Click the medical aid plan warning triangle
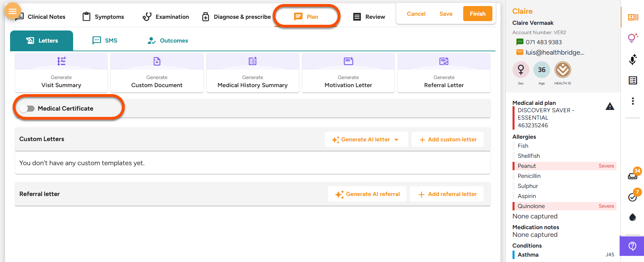The width and height of the screenshot is (644, 262). tap(610, 107)
